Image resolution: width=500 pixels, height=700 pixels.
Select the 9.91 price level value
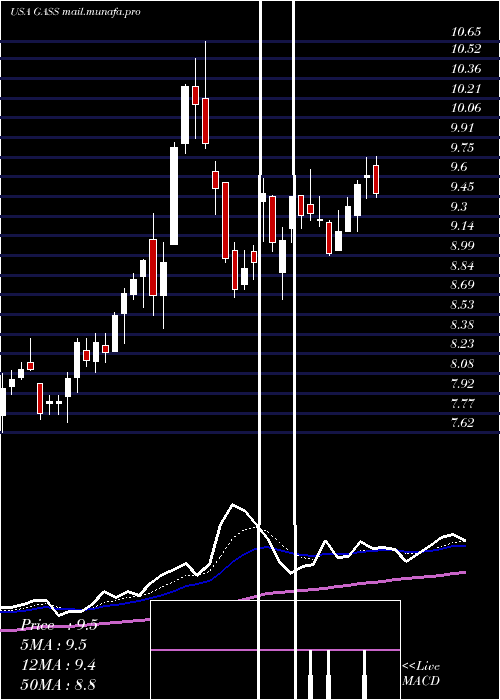click(462, 128)
